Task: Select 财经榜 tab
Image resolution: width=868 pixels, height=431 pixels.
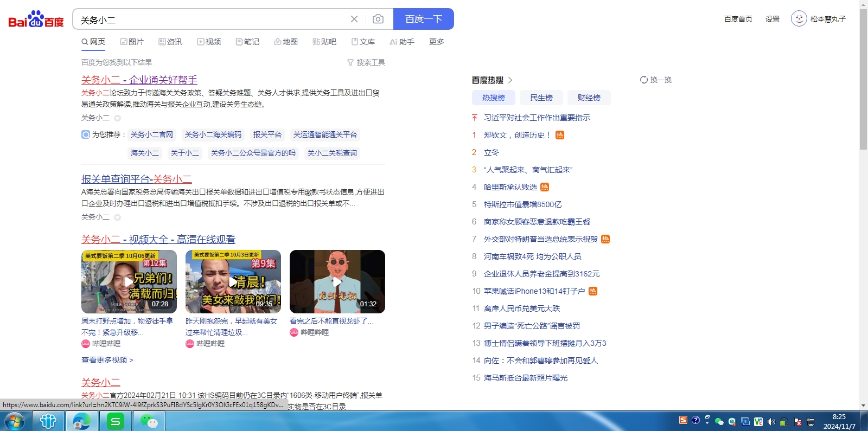Action: (589, 98)
